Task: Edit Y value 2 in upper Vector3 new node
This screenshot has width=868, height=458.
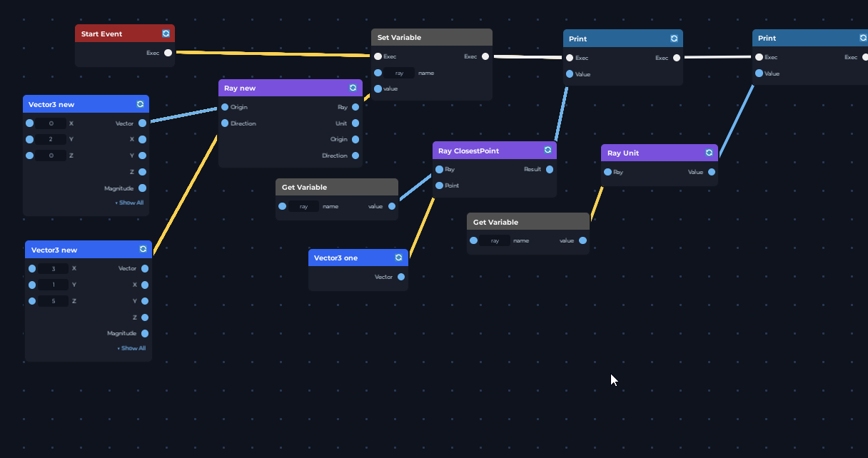Action: coord(51,139)
